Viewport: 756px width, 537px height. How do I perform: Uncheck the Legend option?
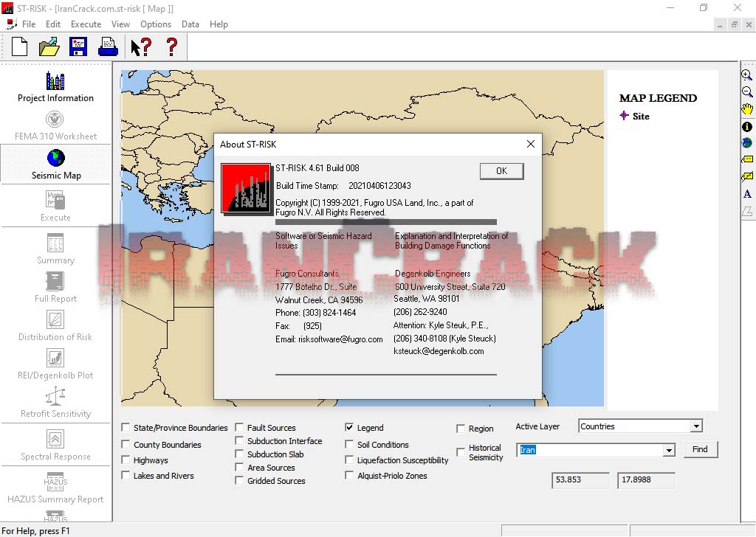click(x=350, y=427)
